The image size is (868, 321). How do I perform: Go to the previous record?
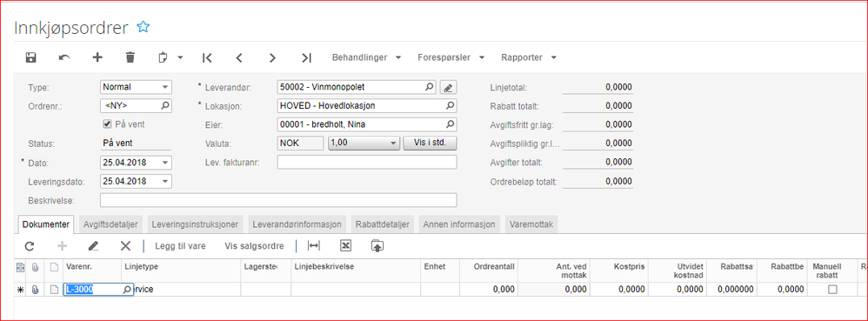(x=239, y=57)
